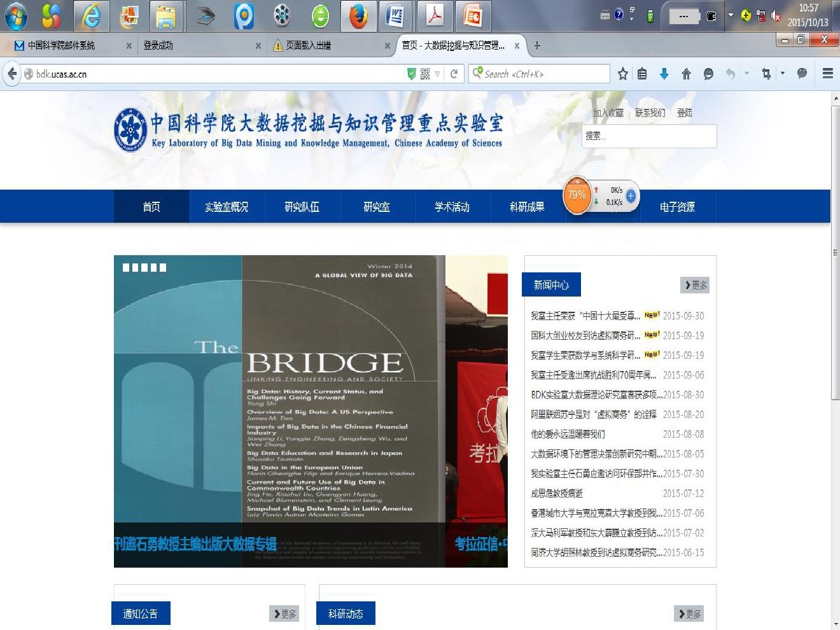
Task: Click 更多 in the 科研动态 panel
Action: pos(689,613)
